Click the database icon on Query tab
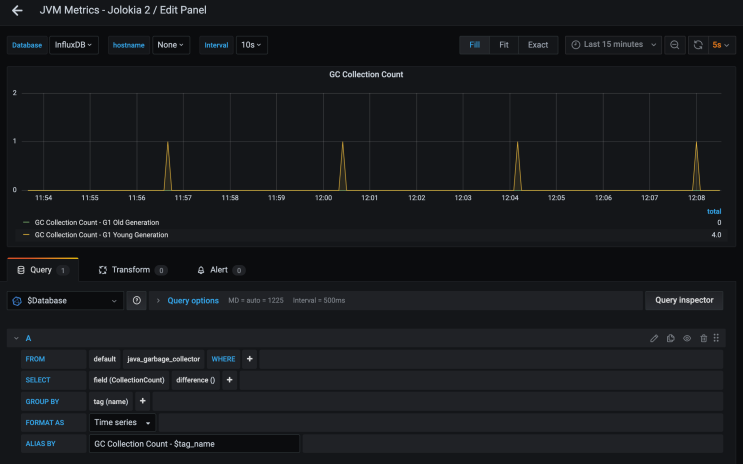Image resolution: width=743 pixels, height=464 pixels. (x=21, y=270)
